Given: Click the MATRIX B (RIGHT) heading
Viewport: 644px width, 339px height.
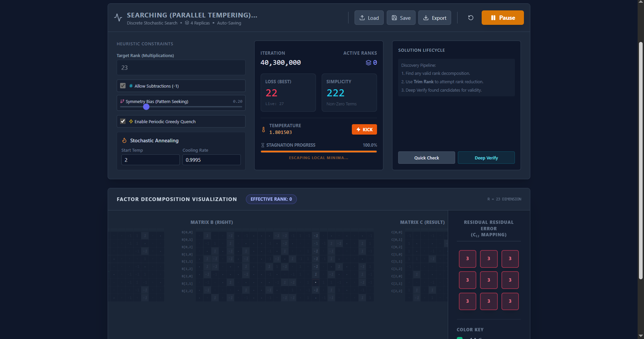Looking at the screenshot, I should click(212, 222).
